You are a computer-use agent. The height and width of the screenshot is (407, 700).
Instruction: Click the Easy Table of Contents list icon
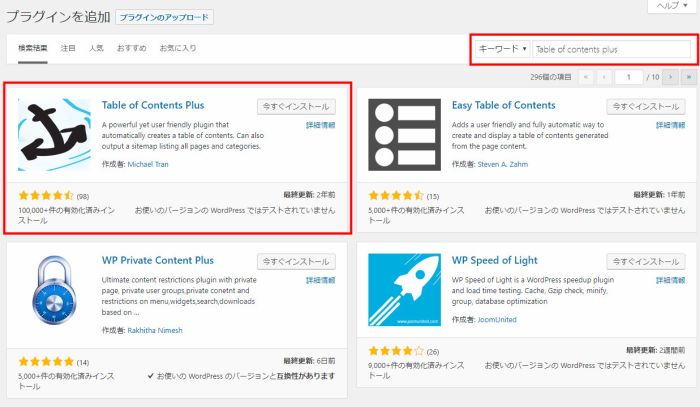(404, 135)
